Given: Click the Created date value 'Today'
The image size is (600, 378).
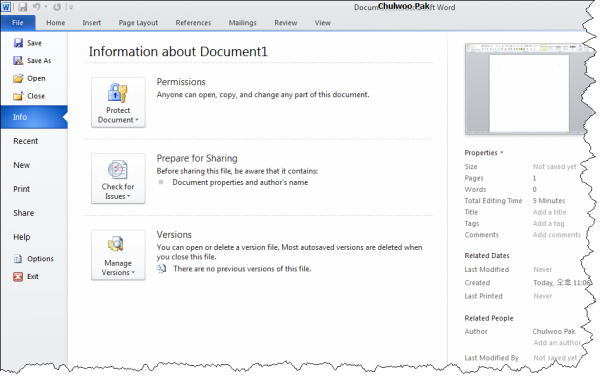Looking at the screenshot, I should tap(561, 283).
